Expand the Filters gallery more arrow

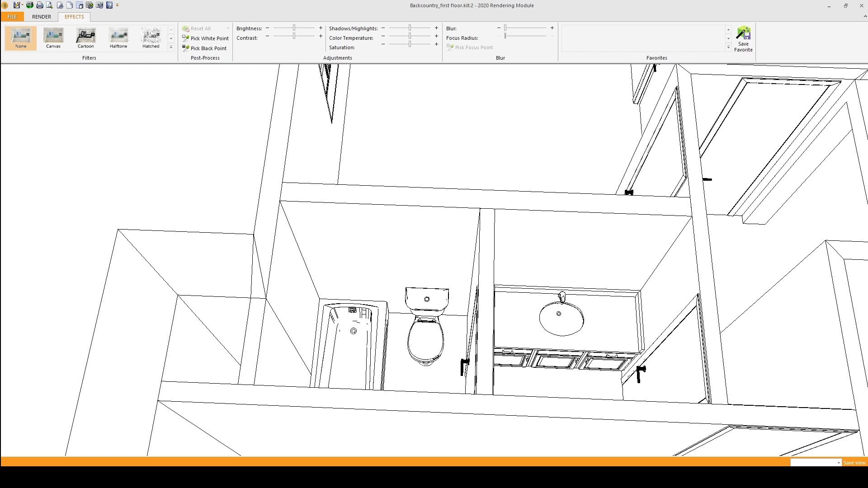coord(171,47)
